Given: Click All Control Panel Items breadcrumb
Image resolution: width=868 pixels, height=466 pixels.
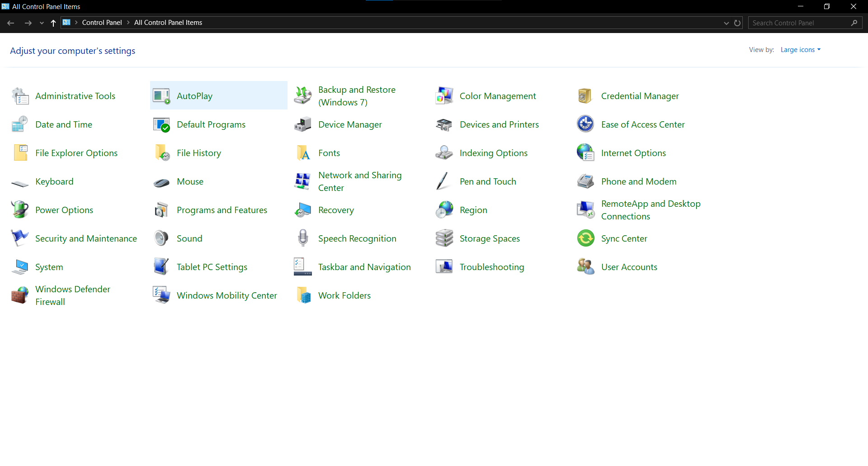Looking at the screenshot, I should (x=168, y=23).
